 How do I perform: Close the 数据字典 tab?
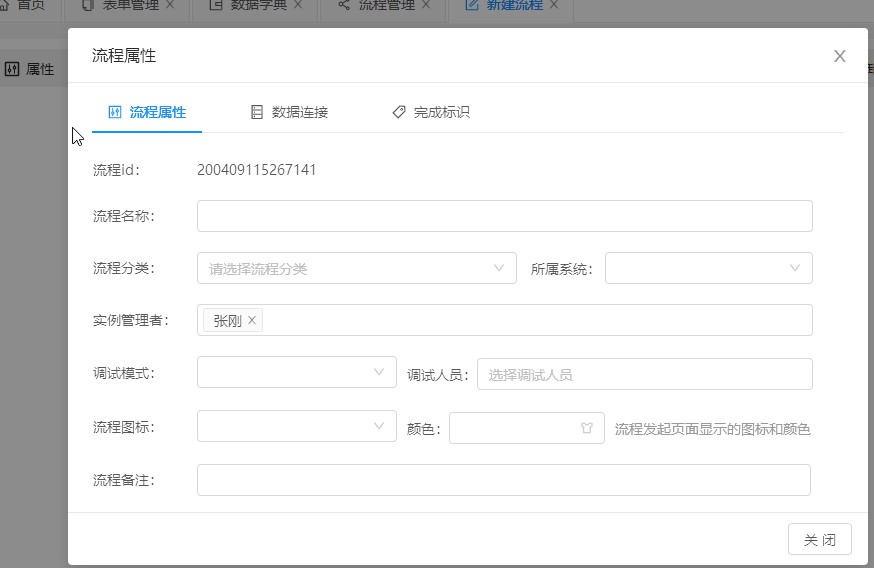[x=298, y=5]
